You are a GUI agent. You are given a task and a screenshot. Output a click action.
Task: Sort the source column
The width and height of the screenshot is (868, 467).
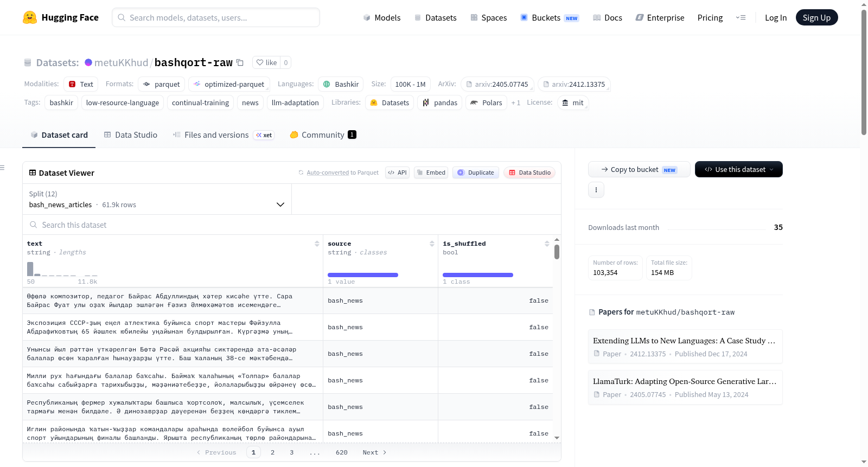432,244
